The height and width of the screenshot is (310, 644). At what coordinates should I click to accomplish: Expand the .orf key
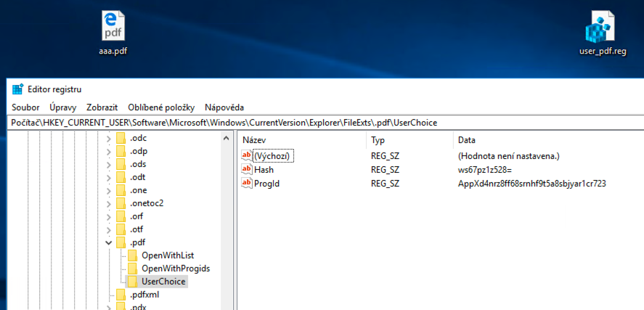pos(108,217)
